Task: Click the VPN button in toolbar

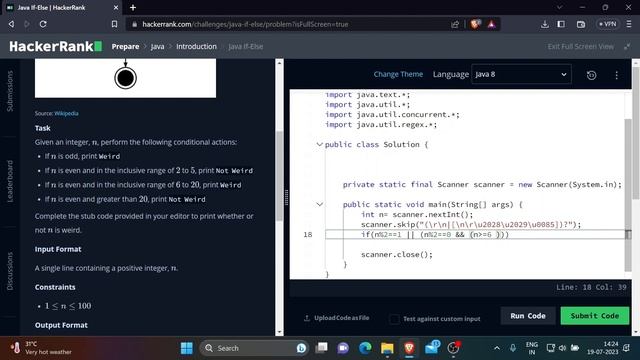Action: (x=607, y=24)
